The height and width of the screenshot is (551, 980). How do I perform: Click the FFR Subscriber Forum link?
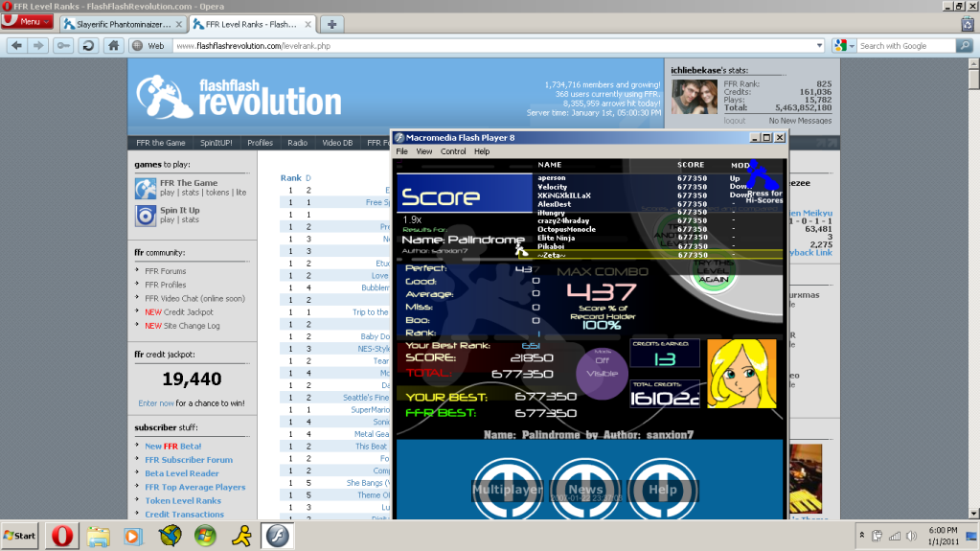coord(189,460)
